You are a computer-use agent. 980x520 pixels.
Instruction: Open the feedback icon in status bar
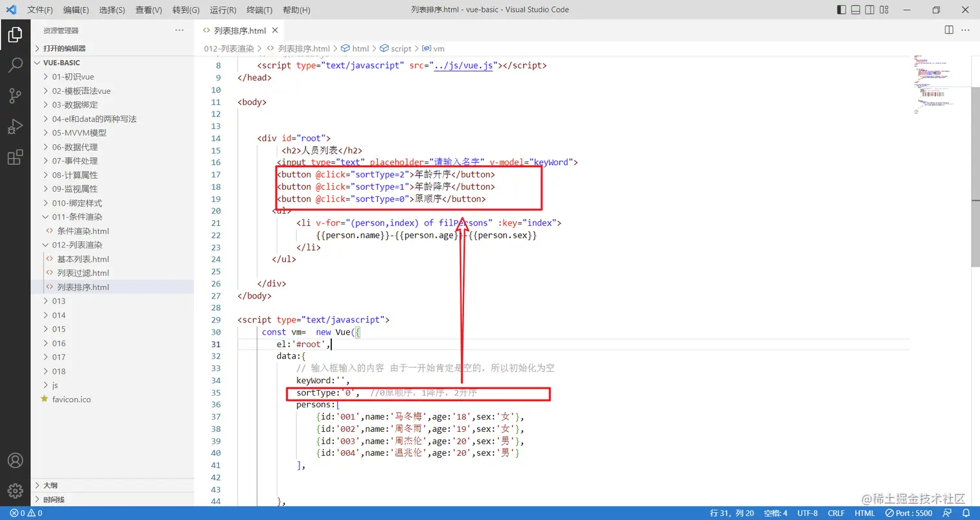tap(947, 514)
